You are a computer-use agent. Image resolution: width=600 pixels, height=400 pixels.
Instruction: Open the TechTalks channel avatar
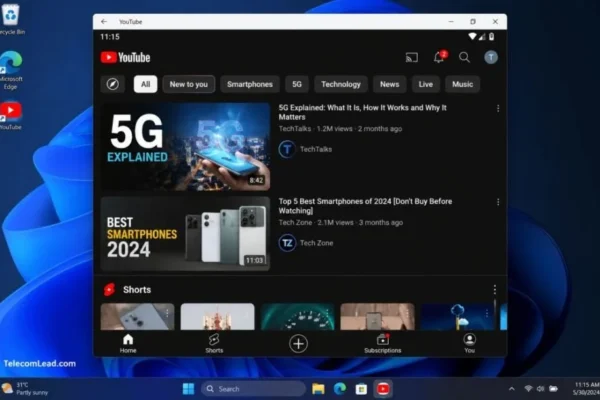(287, 149)
